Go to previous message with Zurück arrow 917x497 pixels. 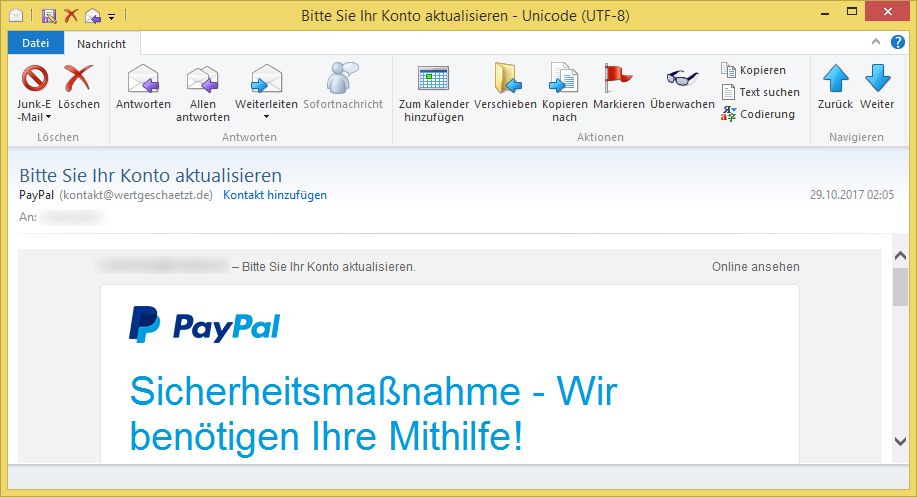835,88
